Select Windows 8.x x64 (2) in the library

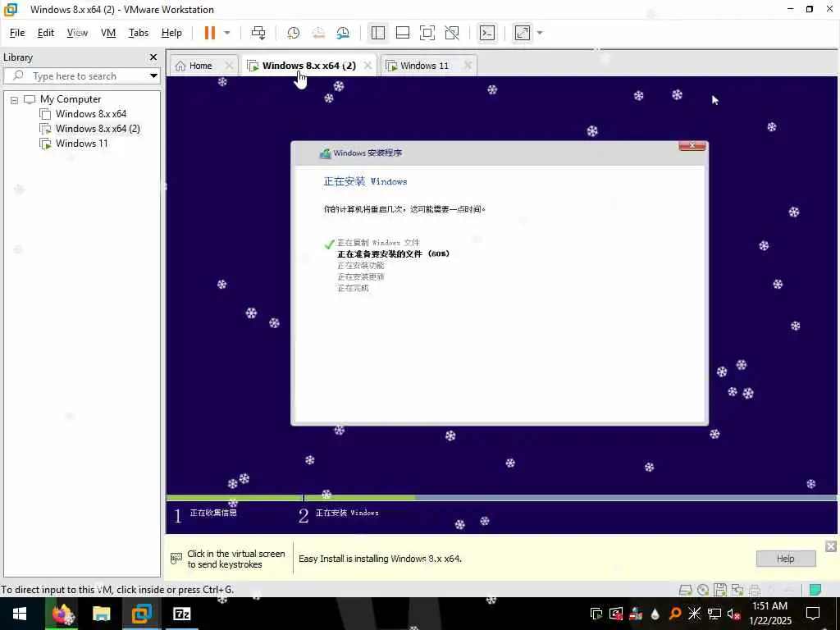98,129
